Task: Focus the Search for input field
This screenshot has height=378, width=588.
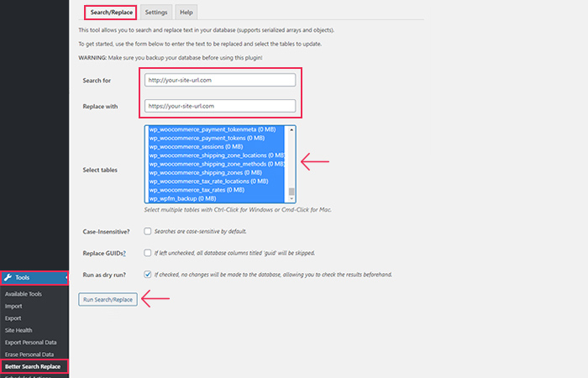Action: click(x=221, y=80)
